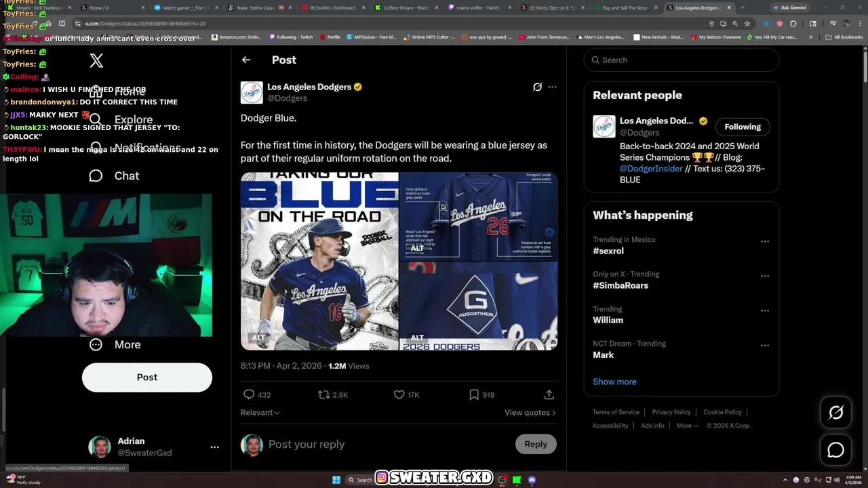The height and width of the screenshot is (488, 868).
Task: Open more options for William trend
Action: pyautogui.click(x=765, y=310)
